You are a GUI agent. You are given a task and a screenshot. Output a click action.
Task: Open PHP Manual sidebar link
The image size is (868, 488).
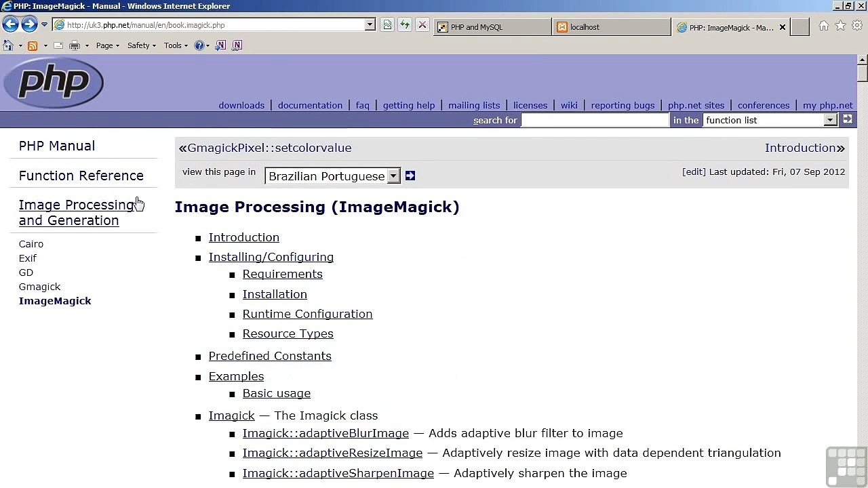(x=57, y=146)
